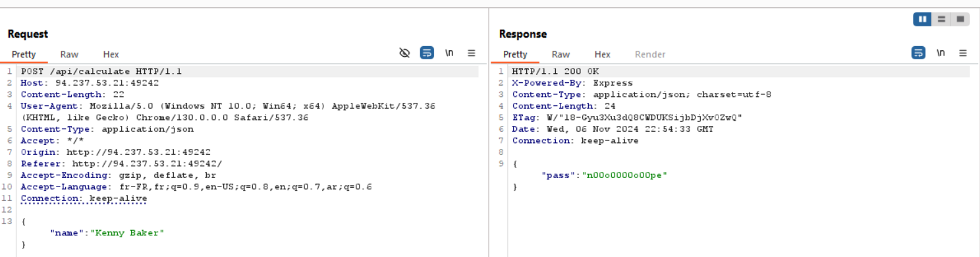Click the X-Powered-By: Express header

point(572,83)
